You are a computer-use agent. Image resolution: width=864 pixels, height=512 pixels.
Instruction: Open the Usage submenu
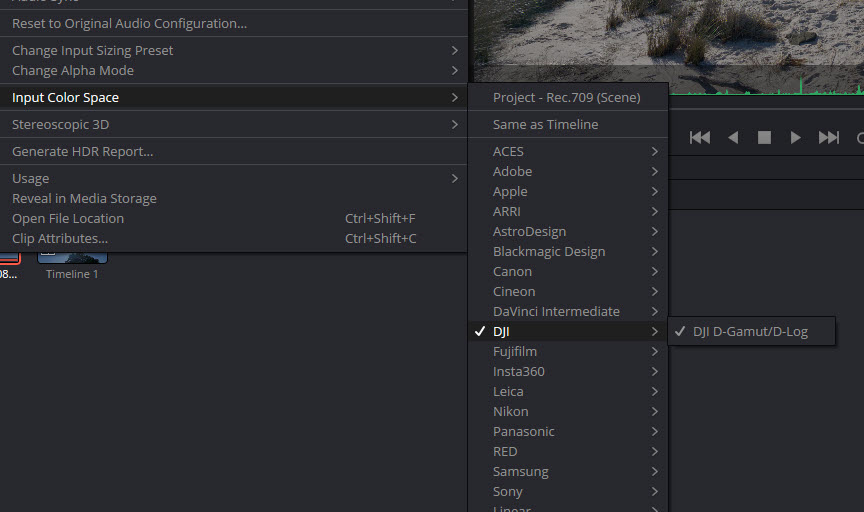(x=234, y=179)
